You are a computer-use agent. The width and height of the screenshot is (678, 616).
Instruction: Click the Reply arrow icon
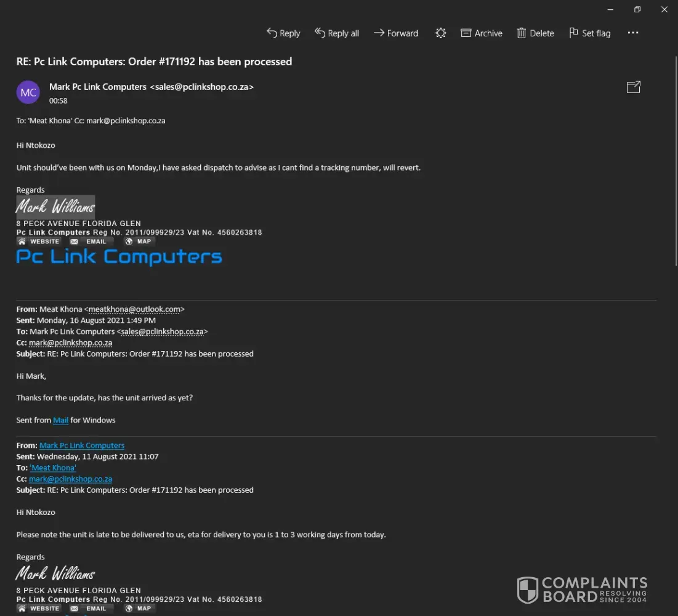click(x=272, y=33)
